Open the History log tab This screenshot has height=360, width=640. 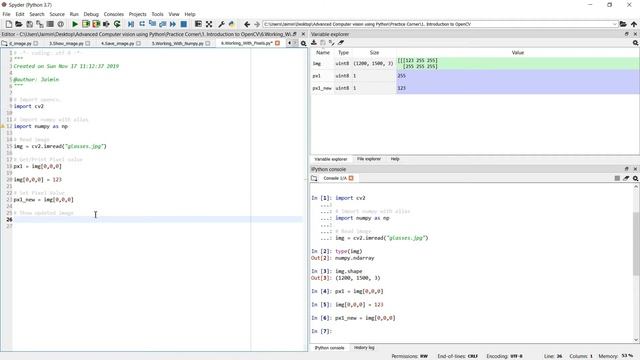coord(364,348)
